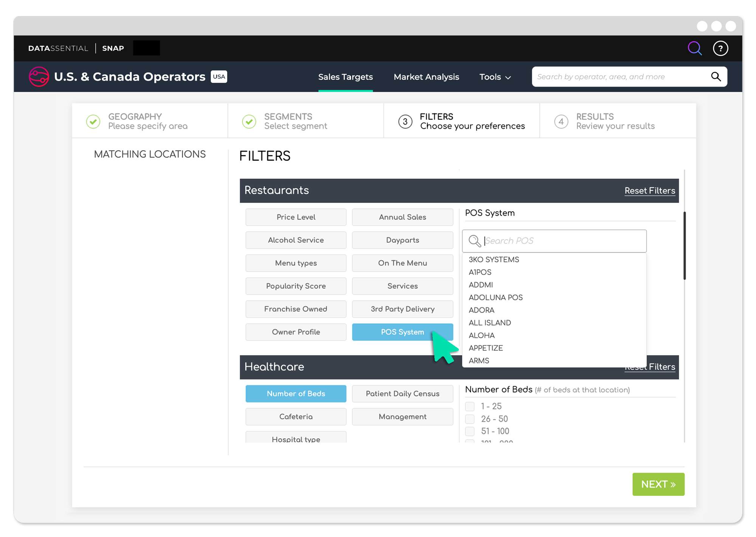The height and width of the screenshot is (537, 756).
Task: Select ALOHA from the POS list
Action: tap(482, 336)
